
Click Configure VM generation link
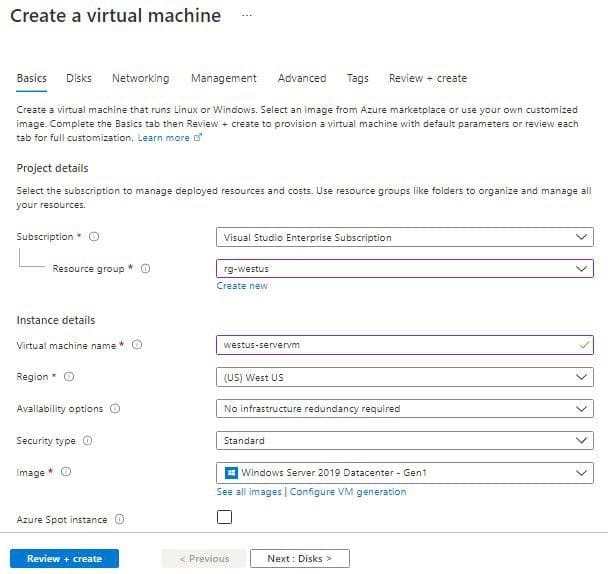pos(348,492)
